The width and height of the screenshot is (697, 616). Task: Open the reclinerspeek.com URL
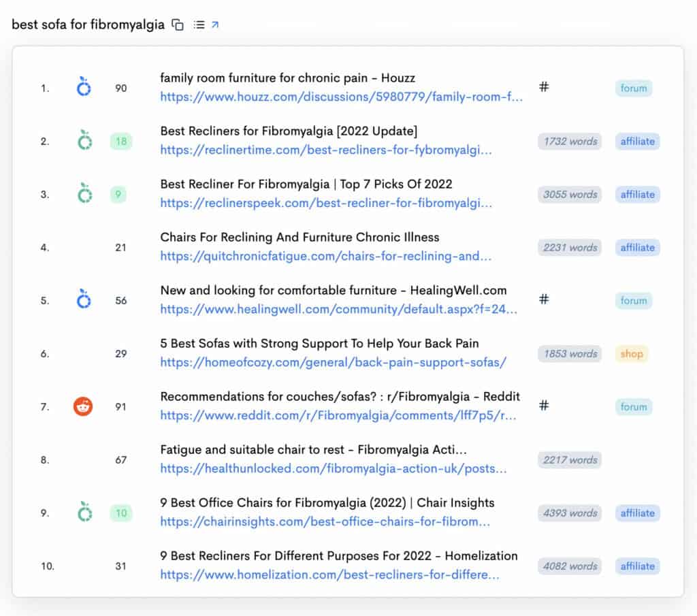tap(326, 203)
